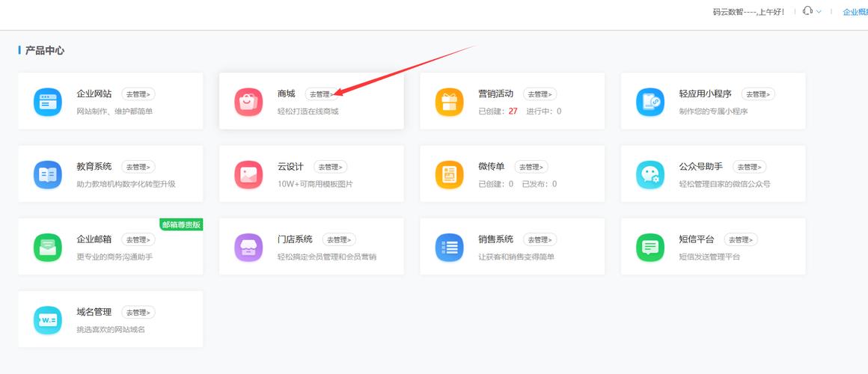Click the 教育系统 title text
The image size is (868, 374).
tap(94, 167)
